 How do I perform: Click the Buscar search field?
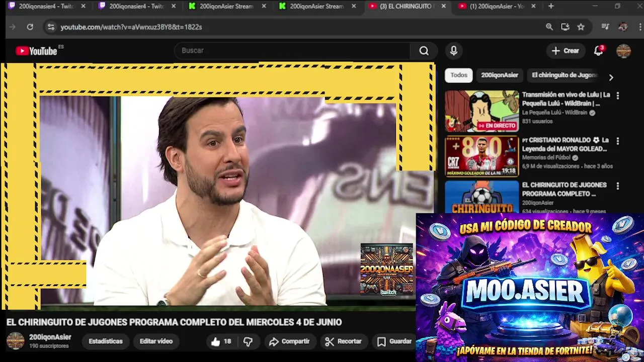tap(292, 51)
